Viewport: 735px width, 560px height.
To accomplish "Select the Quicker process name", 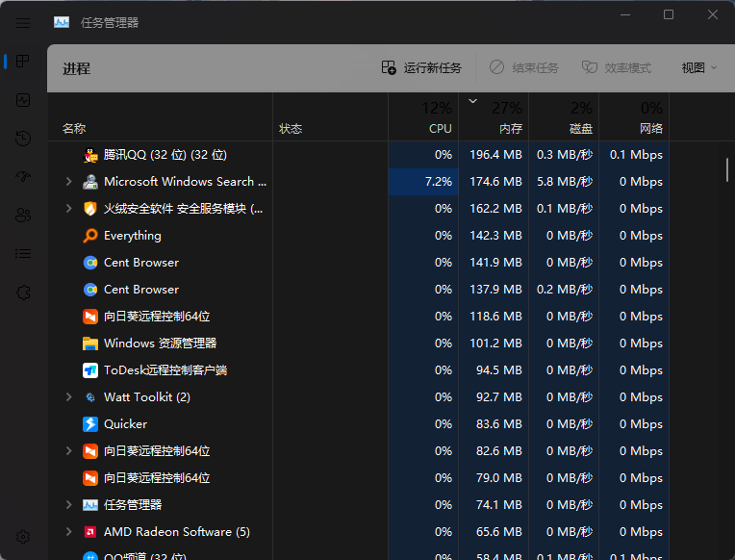I will pyautogui.click(x=125, y=424).
